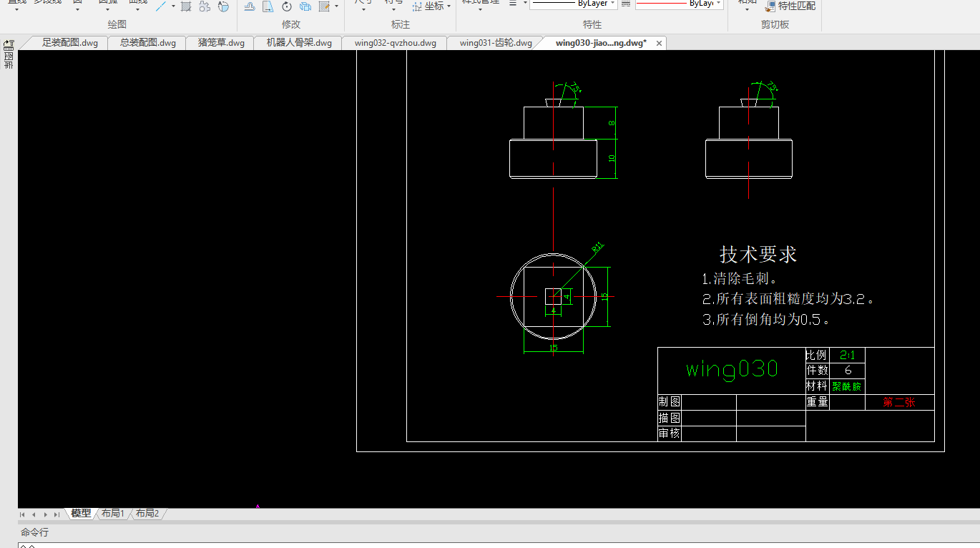980x548 pixels.
Task: Open the red-line ByLayer dropdown
Action: [719, 4]
